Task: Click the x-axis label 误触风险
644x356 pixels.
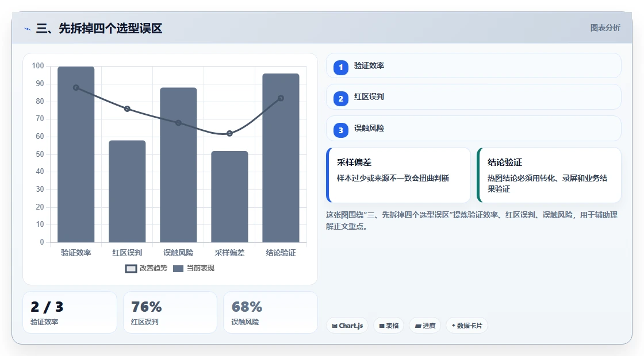Action: (178, 253)
